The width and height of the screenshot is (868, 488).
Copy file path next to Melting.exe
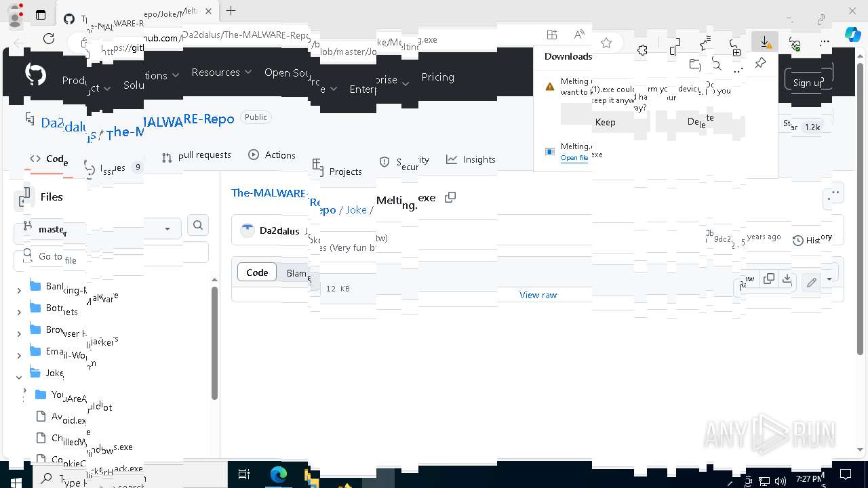(x=450, y=197)
